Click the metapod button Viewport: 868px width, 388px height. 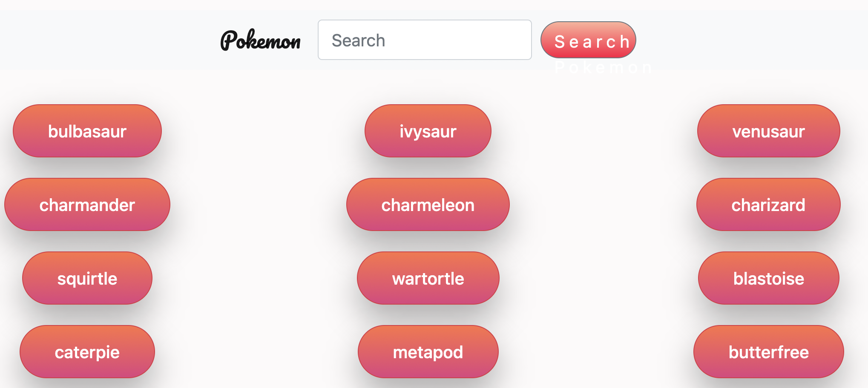428,352
